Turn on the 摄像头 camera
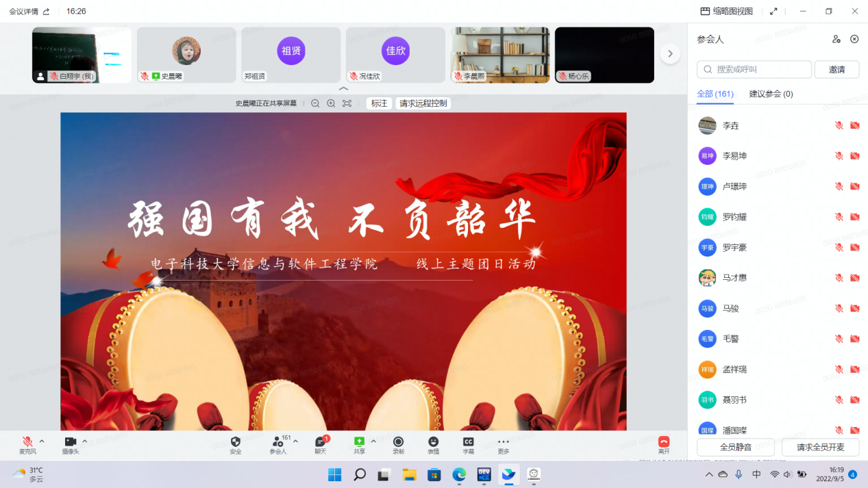This screenshot has width=868, height=488. click(x=70, y=442)
